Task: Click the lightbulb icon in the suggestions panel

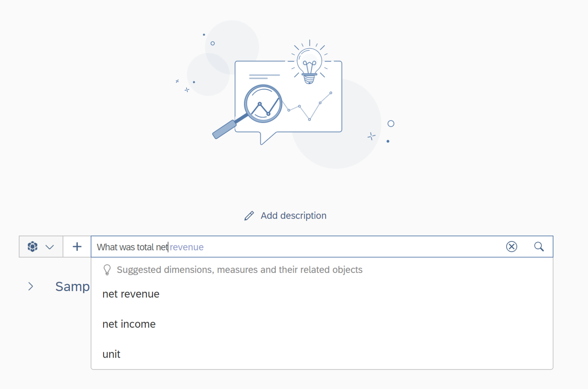Action: point(107,269)
